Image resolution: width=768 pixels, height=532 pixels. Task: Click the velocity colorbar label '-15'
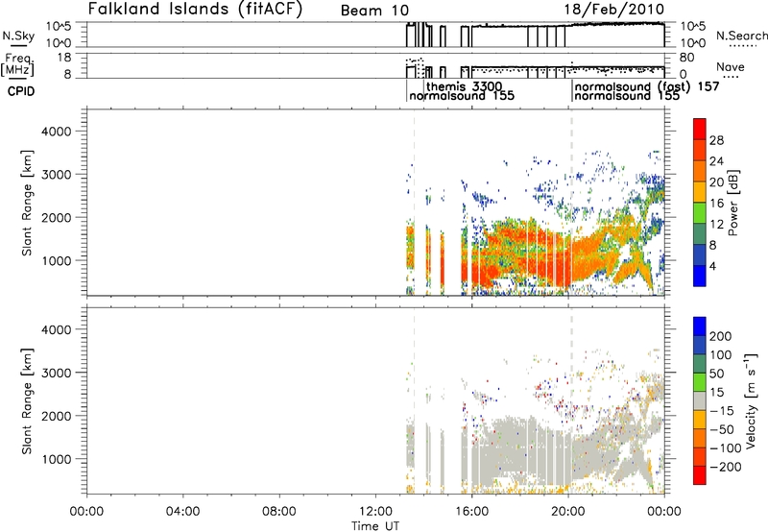point(722,411)
